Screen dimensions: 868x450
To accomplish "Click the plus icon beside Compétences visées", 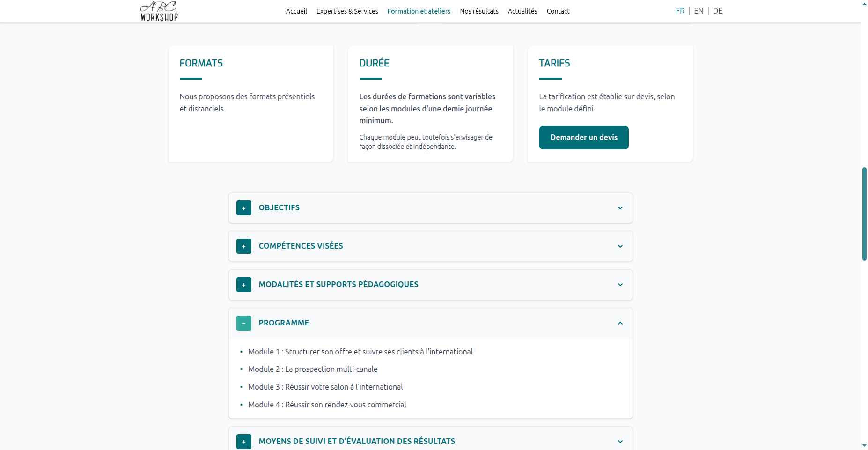I will click(x=243, y=246).
